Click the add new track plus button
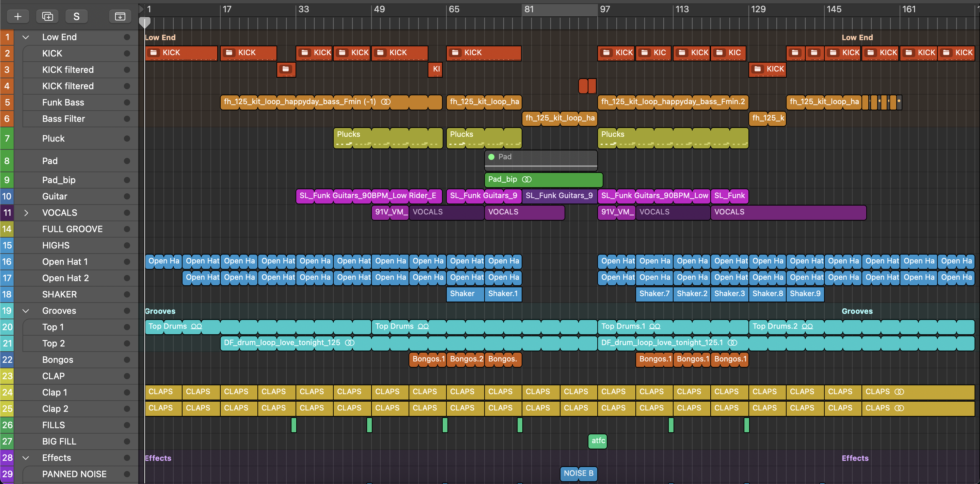This screenshot has height=484, width=980. coord(17,16)
